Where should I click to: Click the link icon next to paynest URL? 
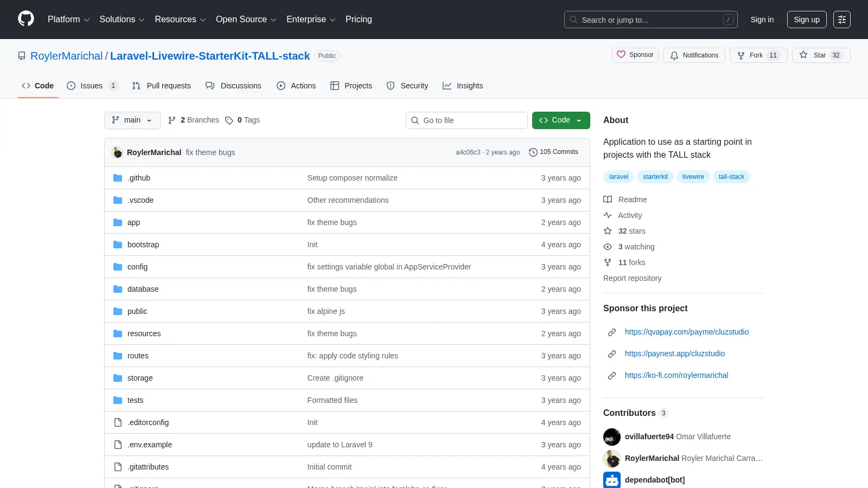point(612,354)
